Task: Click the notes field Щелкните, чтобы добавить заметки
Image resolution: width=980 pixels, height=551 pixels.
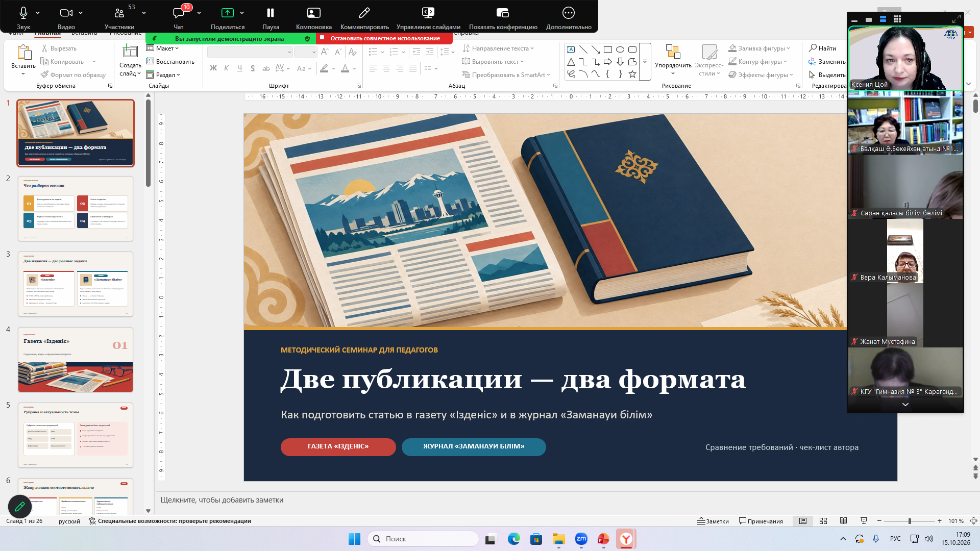Action: point(222,500)
